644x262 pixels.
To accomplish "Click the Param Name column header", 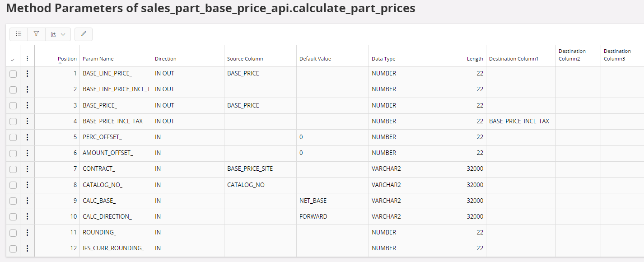I will (98, 59).
